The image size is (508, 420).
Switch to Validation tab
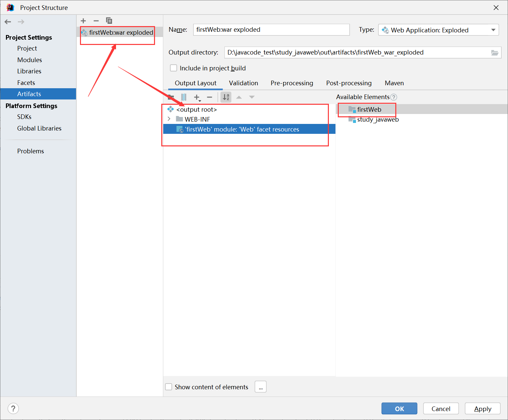(x=243, y=83)
